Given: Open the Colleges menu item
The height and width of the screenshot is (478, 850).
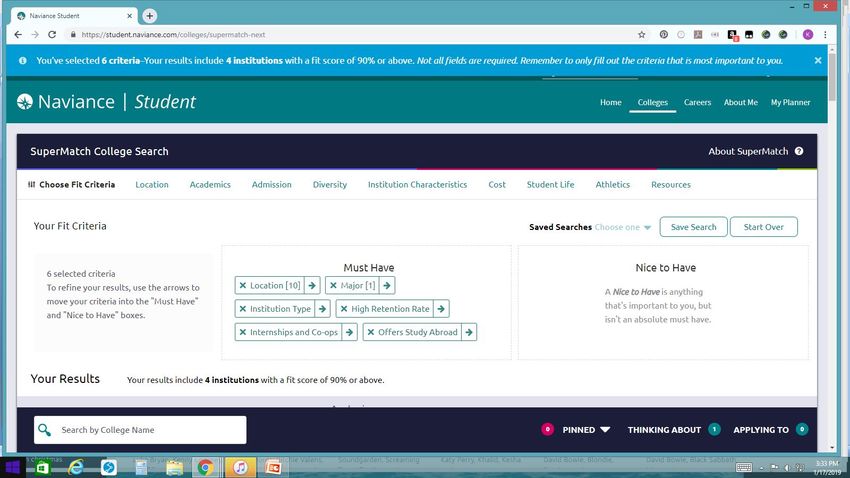Looking at the screenshot, I should (653, 102).
